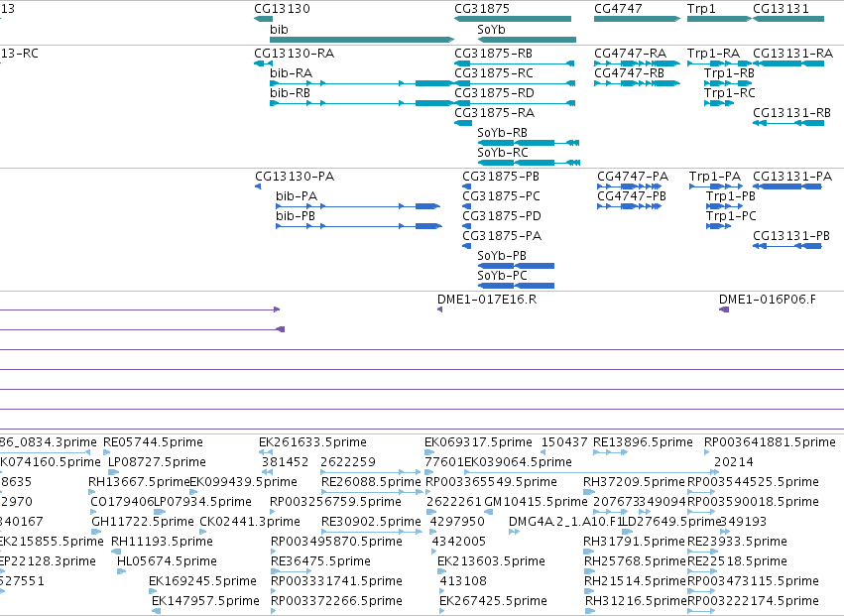Select EST EK147957.5prime
The width and height of the screenshot is (844, 616).
point(156,611)
